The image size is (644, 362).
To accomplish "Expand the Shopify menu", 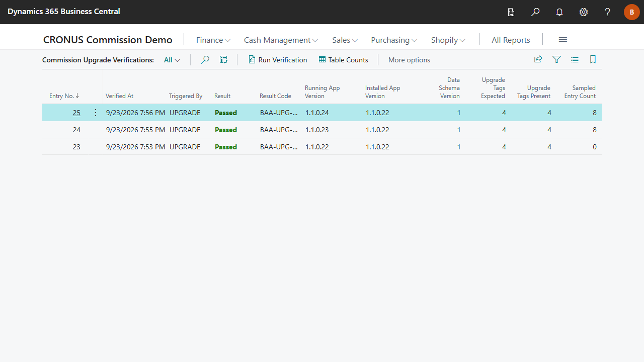I will pos(448,40).
